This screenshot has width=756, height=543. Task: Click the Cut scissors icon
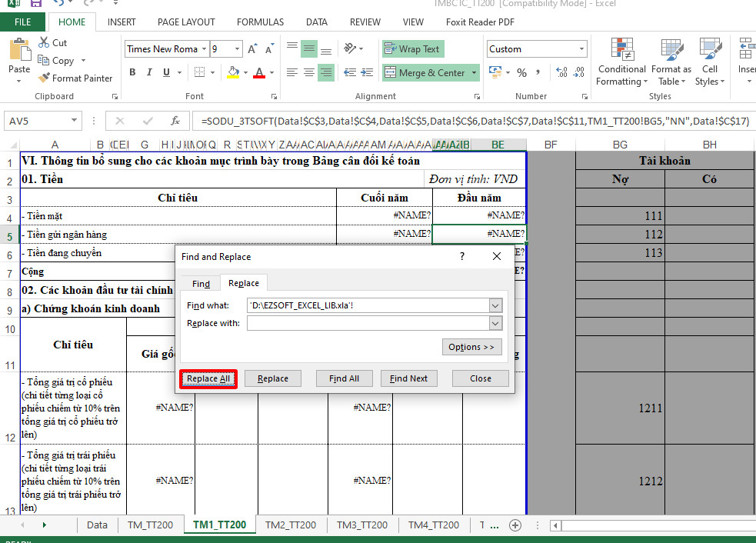point(44,42)
